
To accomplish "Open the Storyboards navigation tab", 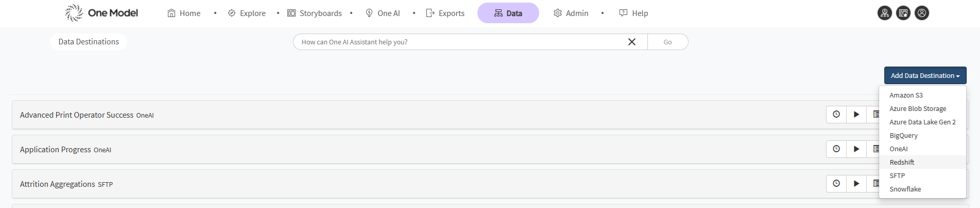I will [x=315, y=13].
